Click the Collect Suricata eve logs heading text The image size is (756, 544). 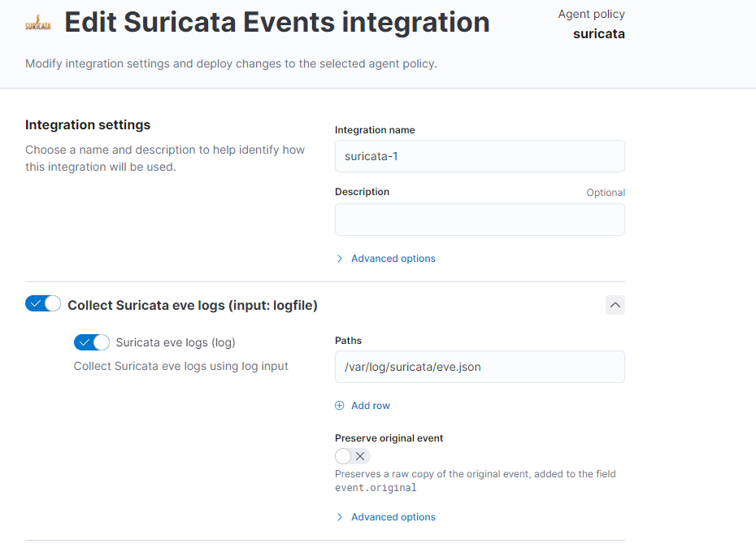coord(192,306)
